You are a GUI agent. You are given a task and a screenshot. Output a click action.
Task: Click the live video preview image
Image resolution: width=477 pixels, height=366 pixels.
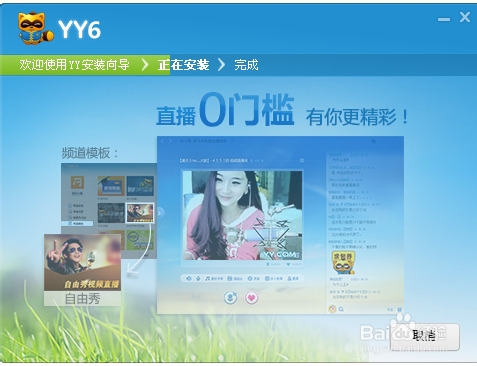tap(242, 215)
